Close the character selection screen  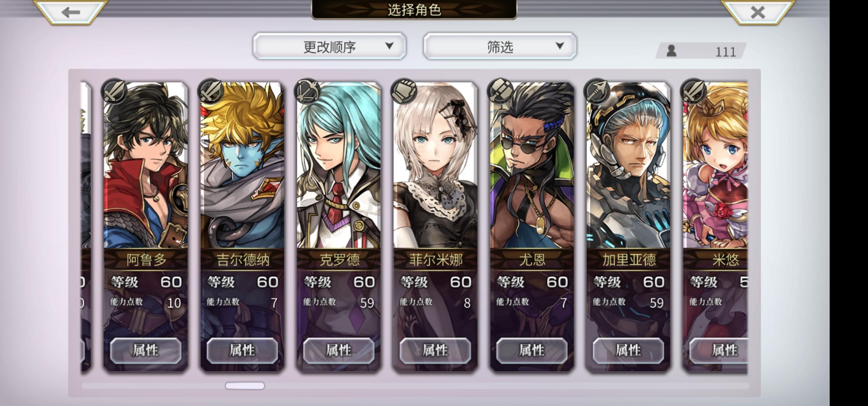(x=758, y=12)
